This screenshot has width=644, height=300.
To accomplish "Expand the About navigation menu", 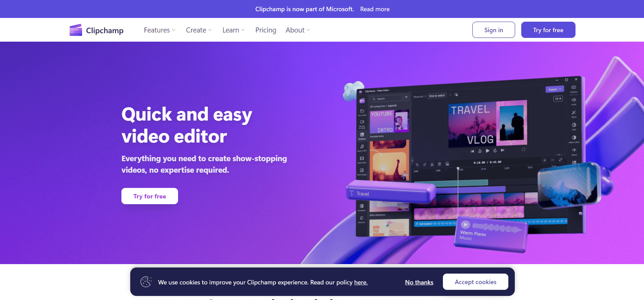I will (298, 30).
